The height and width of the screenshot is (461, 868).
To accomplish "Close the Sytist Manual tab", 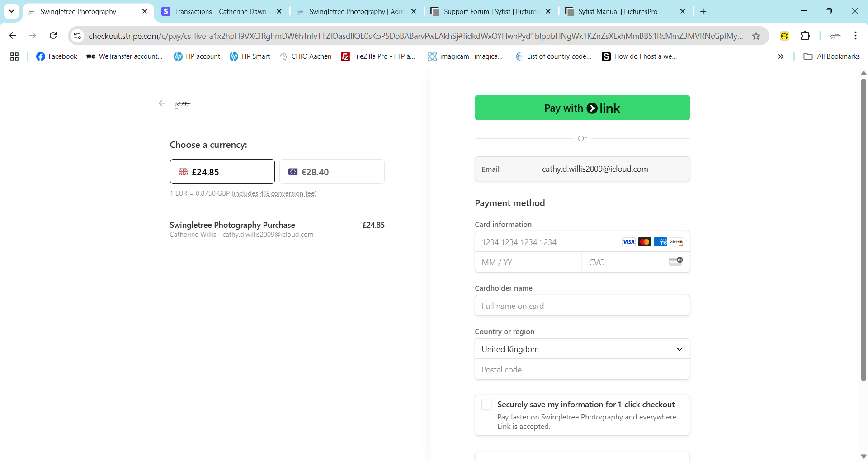I will 683,11.
